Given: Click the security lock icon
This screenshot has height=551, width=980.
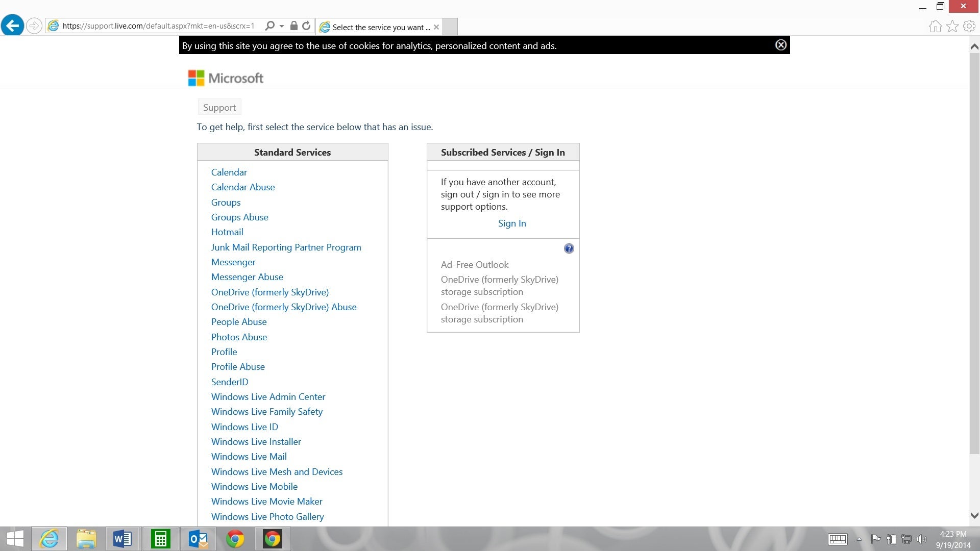Looking at the screenshot, I should (x=293, y=26).
